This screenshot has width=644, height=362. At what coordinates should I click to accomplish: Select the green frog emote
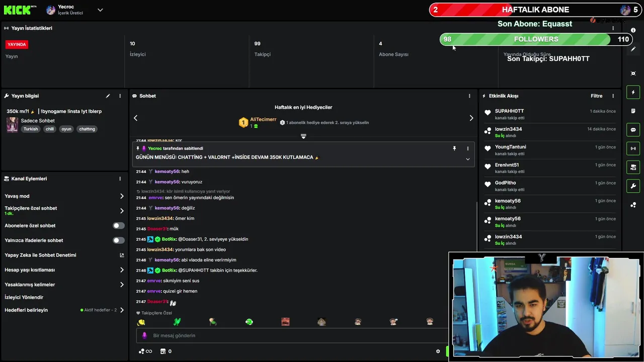[x=249, y=322]
